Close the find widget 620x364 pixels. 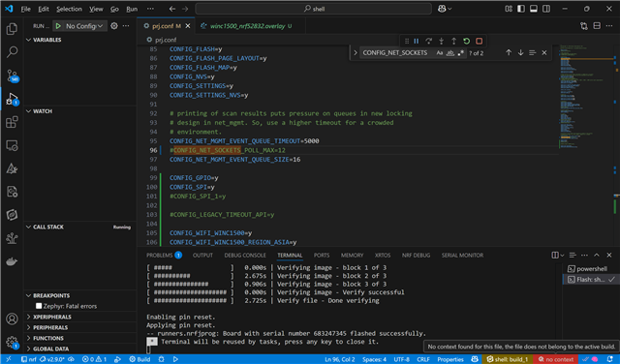coord(544,52)
